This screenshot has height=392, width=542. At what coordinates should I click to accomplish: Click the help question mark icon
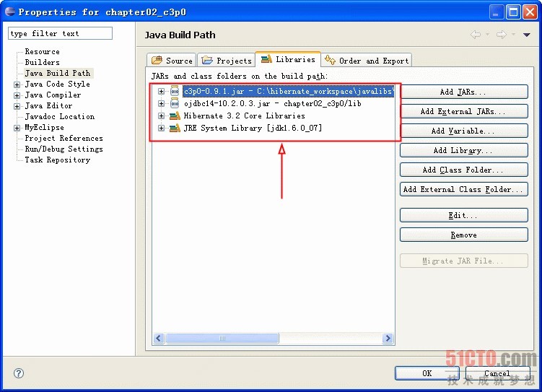19,373
